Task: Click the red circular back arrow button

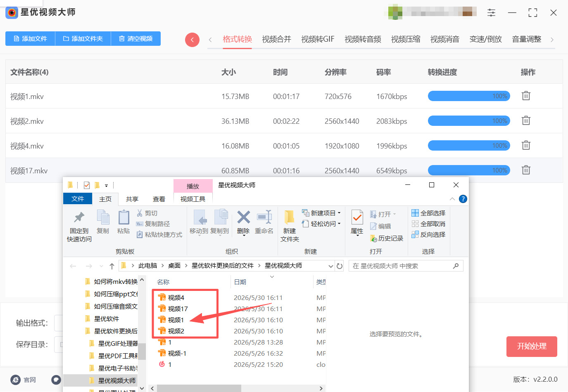Action: (x=192, y=40)
